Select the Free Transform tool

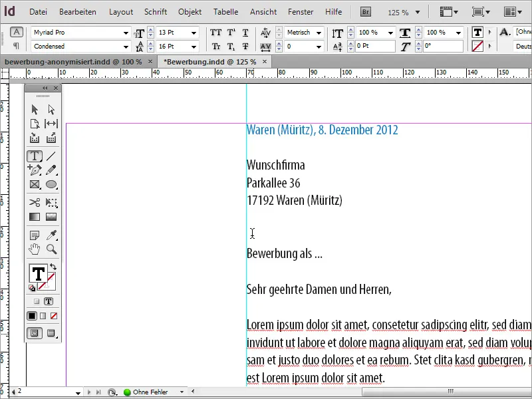[x=51, y=203]
